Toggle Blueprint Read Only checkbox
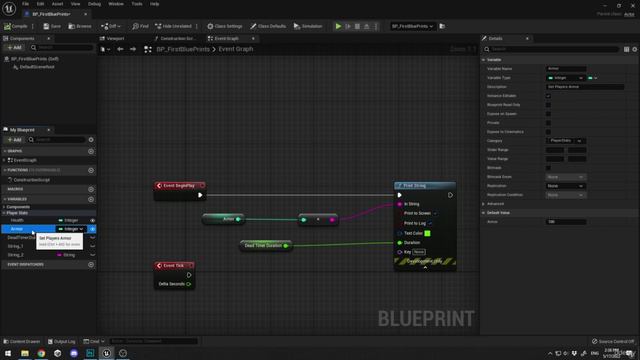This screenshot has width=640, height=360. pyautogui.click(x=548, y=105)
